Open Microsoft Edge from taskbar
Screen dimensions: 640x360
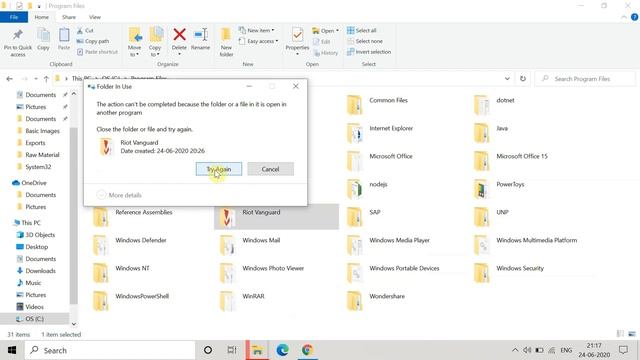[282, 350]
